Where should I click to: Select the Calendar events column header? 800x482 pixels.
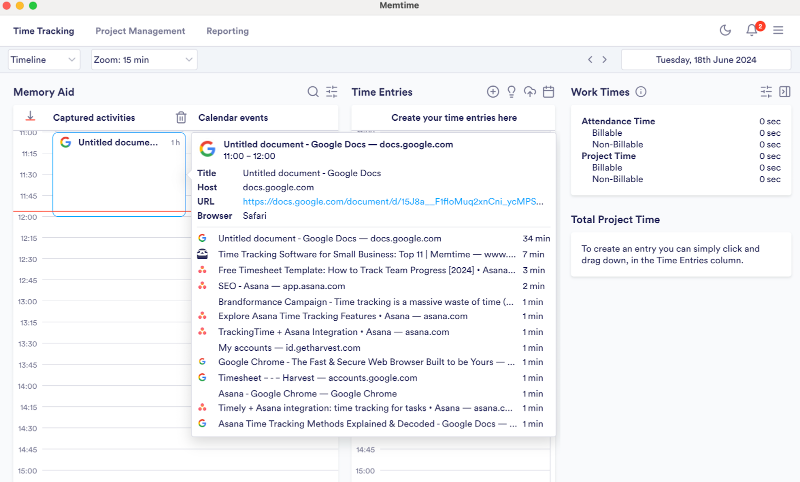[233, 118]
